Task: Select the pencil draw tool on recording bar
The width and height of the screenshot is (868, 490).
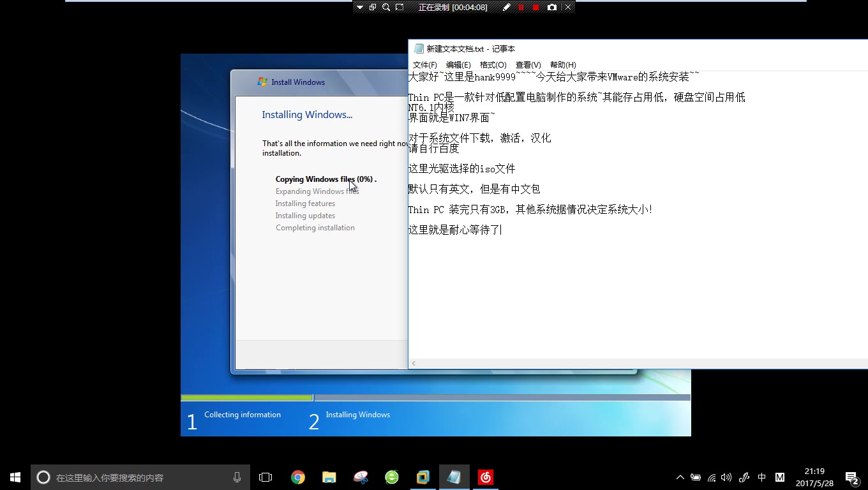Action: click(507, 7)
